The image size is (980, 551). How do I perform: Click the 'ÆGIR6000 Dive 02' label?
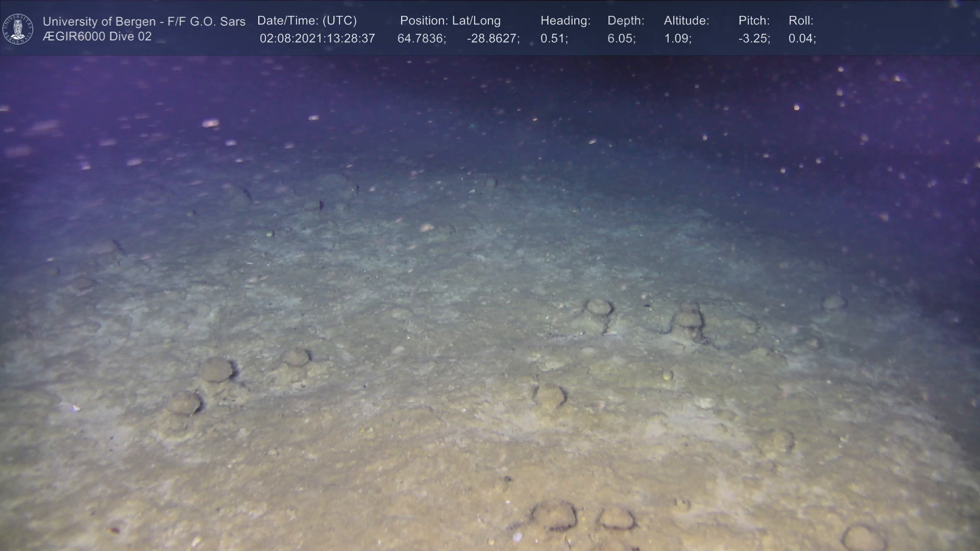tap(97, 37)
